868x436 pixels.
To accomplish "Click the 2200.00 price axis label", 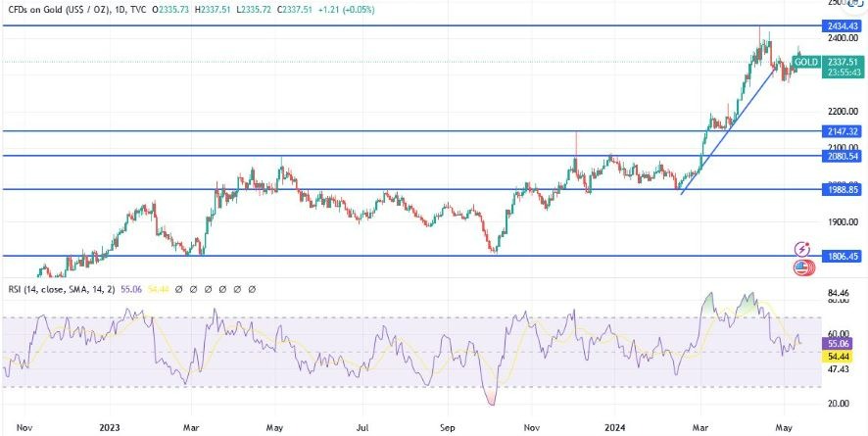I will click(x=842, y=112).
